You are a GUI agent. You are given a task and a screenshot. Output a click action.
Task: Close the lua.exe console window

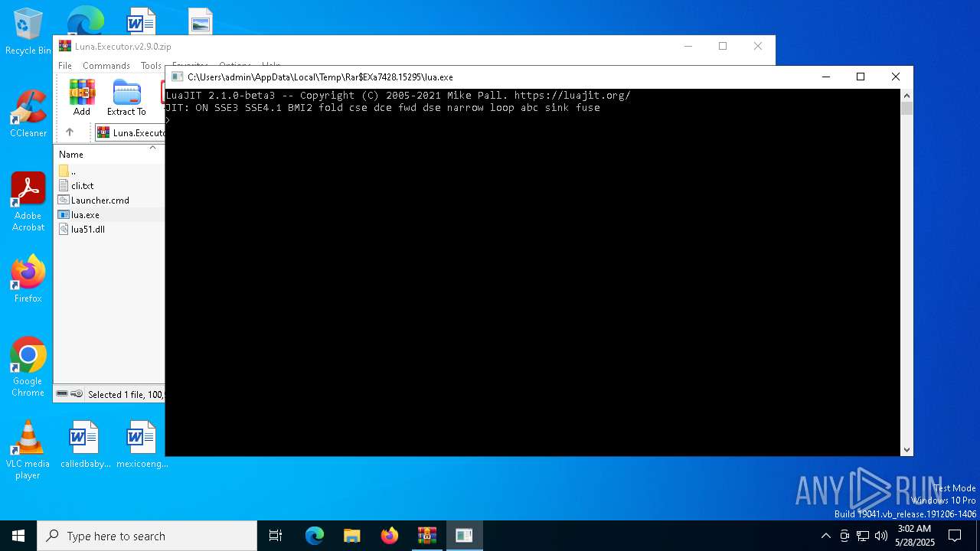[896, 77]
